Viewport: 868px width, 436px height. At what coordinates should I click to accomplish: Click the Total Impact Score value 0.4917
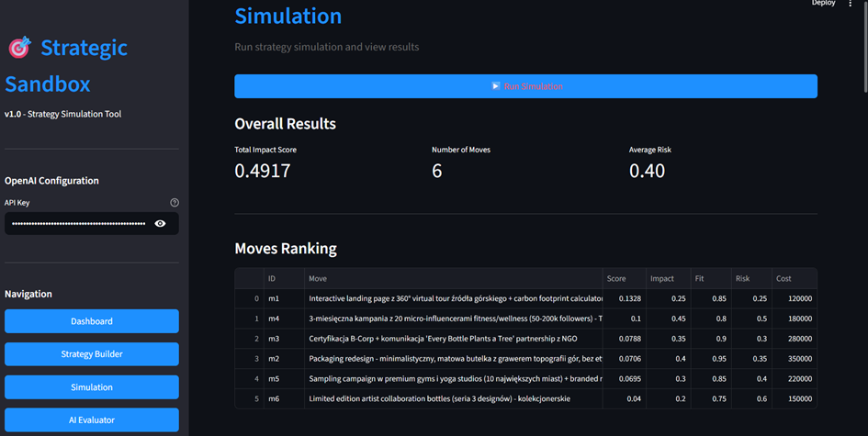263,171
